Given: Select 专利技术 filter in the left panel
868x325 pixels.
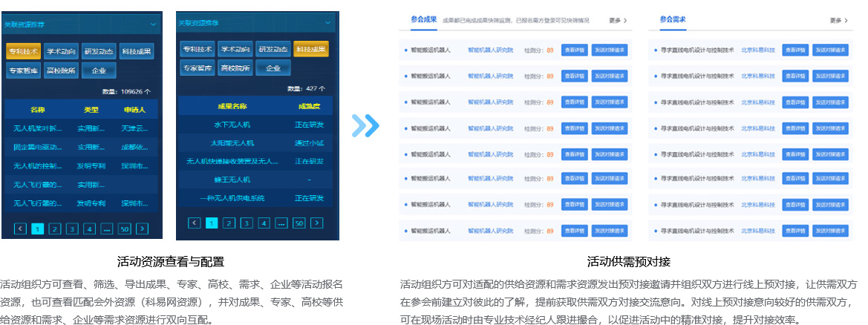Looking at the screenshot, I should coord(22,52).
